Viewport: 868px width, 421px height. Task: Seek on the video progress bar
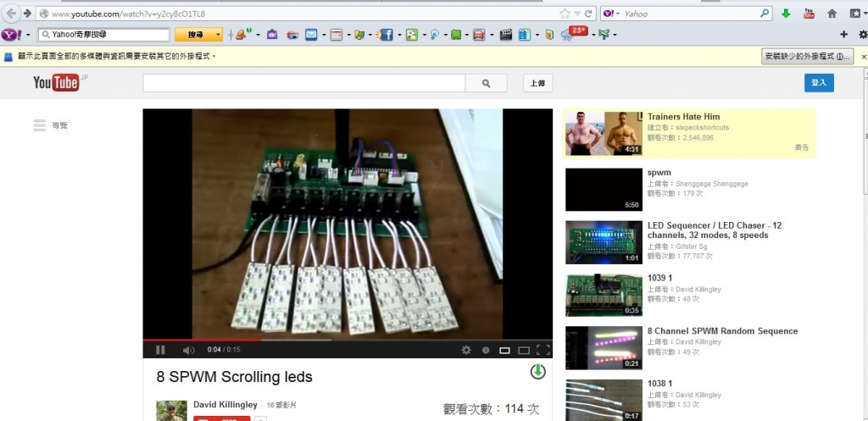pos(339,340)
